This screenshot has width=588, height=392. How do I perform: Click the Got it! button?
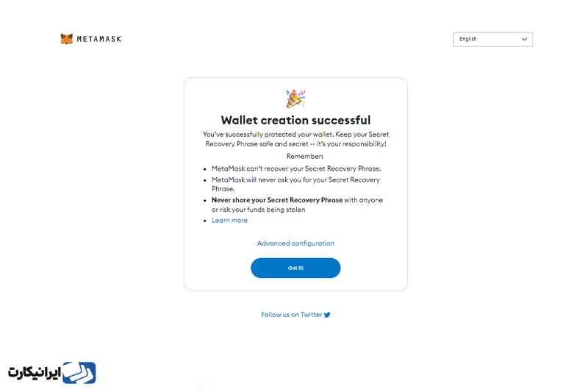coord(295,268)
